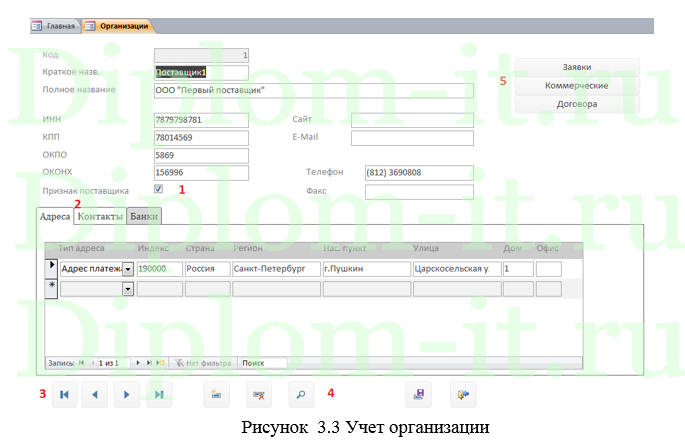Toggle 'Признак поставщика' checkbox
Viewport: 685px width, 443px height.
coord(159,189)
